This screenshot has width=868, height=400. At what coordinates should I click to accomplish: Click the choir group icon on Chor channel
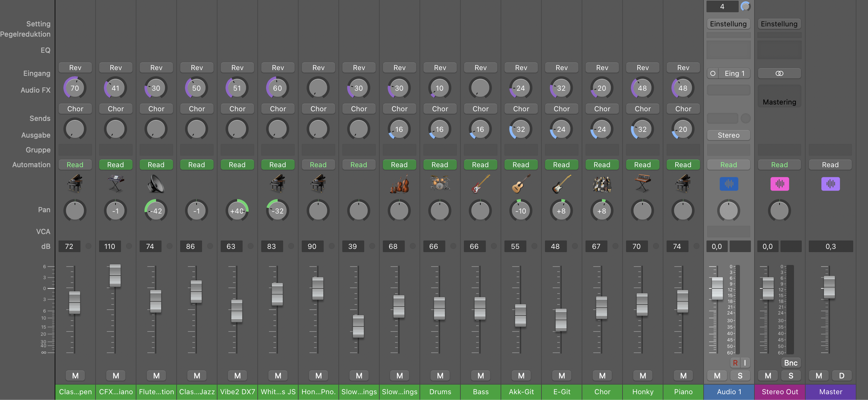[x=602, y=184]
